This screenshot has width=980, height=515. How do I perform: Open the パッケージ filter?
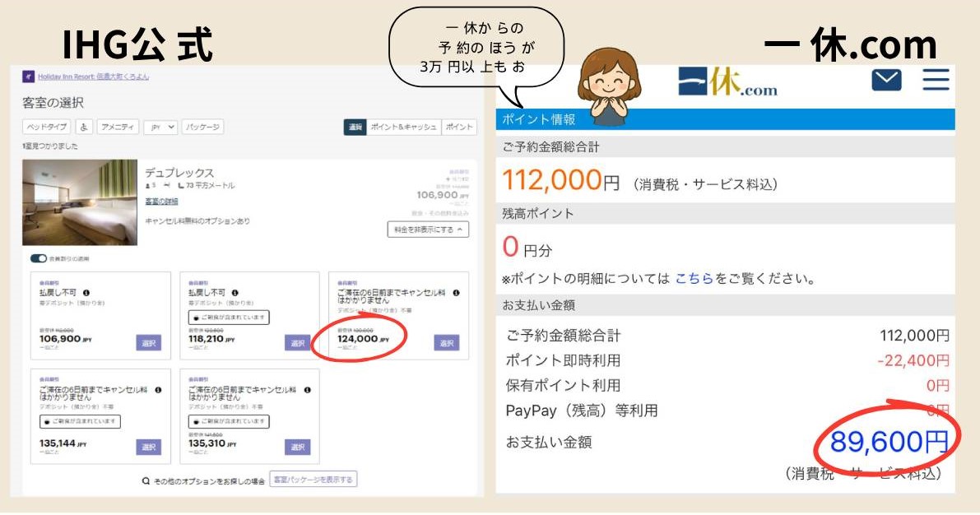tap(203, 127)
